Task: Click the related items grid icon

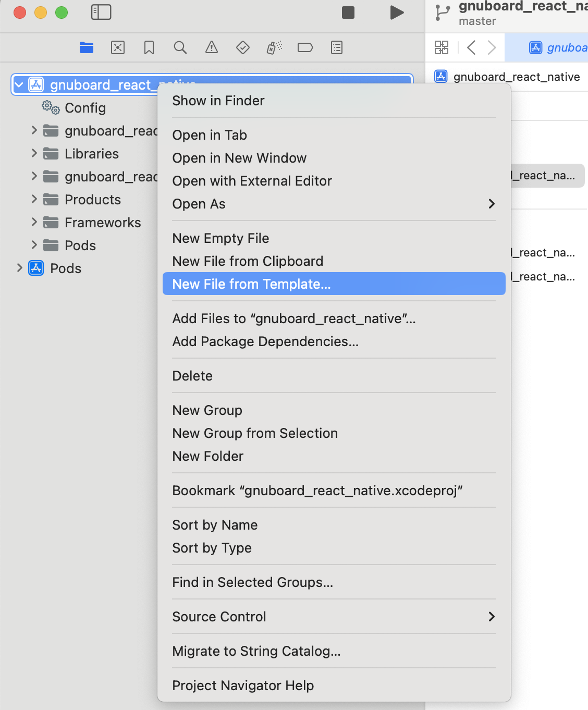Action: click(x=442, y=47)
